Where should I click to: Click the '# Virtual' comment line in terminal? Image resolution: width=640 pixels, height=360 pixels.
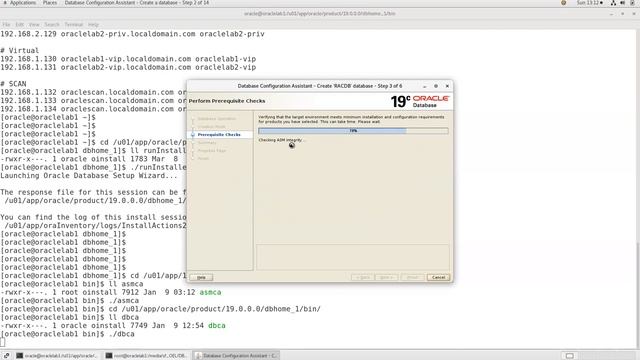20,51
